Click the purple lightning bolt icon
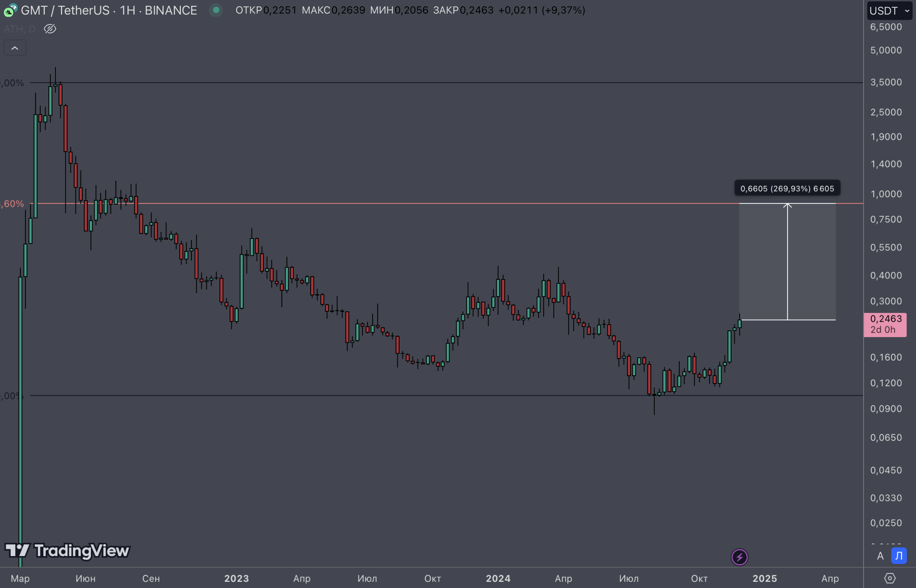916x588 pixels. coord(739,557)
